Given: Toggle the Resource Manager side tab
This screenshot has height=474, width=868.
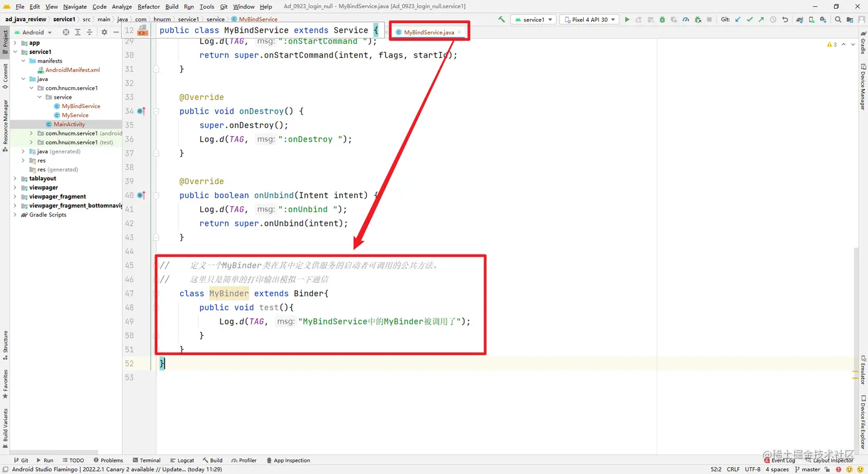Looking at the screenshot, I should (5, 125).
